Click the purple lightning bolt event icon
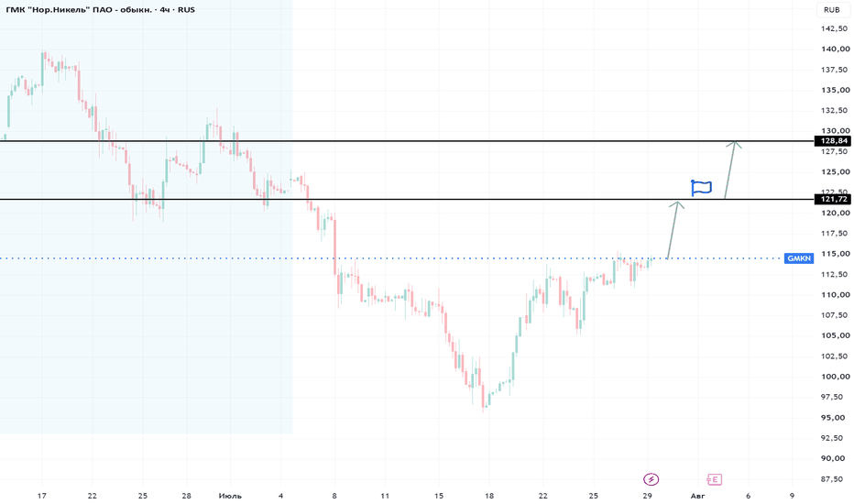Viewport: 854px width, 504px height. [x=651, y=479]
